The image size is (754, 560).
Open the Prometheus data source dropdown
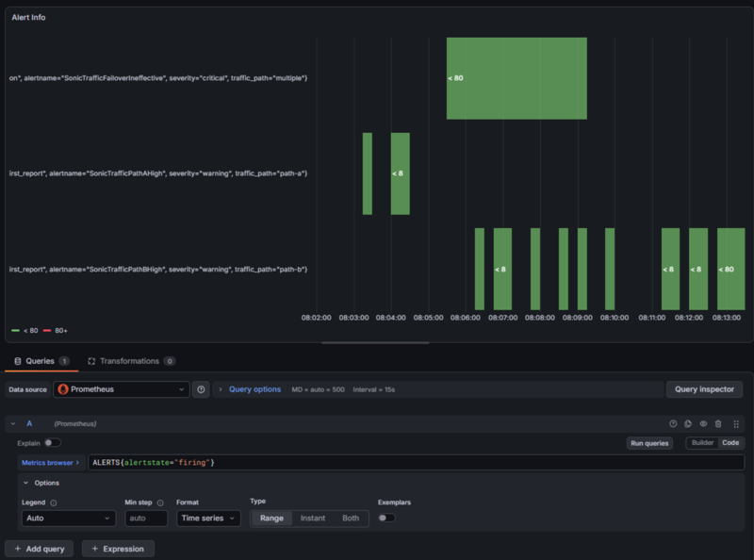click(x=122, y=389)
